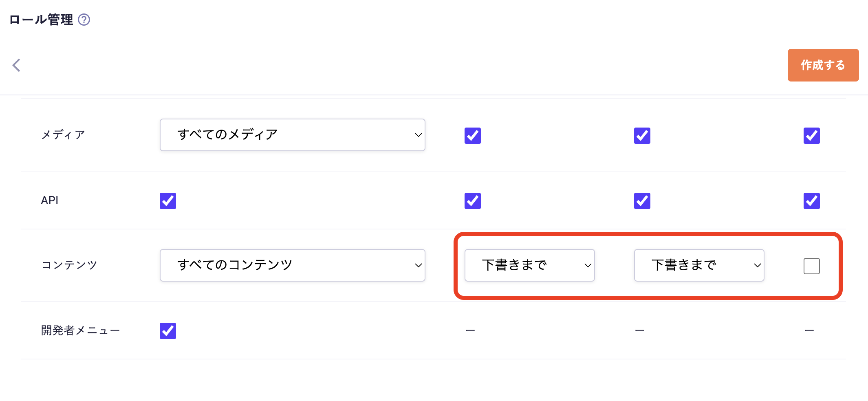Uncheck the rightmost checkbox in the メディア row
The height and width of the screenshot is (401, 868).
coord(812,136)
